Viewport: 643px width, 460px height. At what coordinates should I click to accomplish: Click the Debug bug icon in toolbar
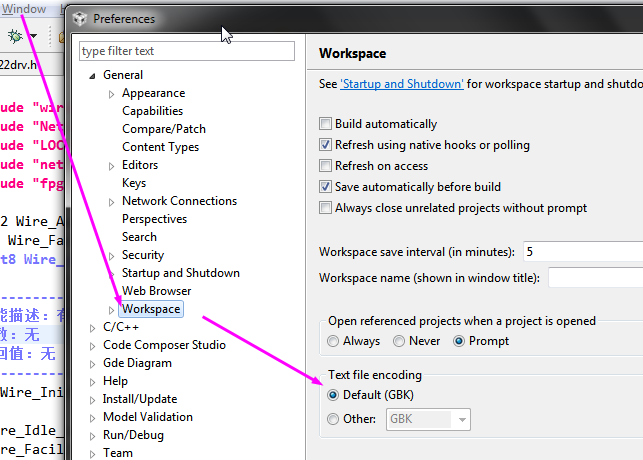pyautogui.click(x=15, y=36)
